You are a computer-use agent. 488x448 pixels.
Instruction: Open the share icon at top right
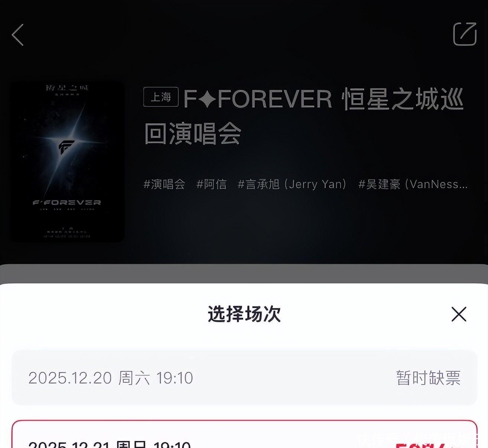[465, 34]
